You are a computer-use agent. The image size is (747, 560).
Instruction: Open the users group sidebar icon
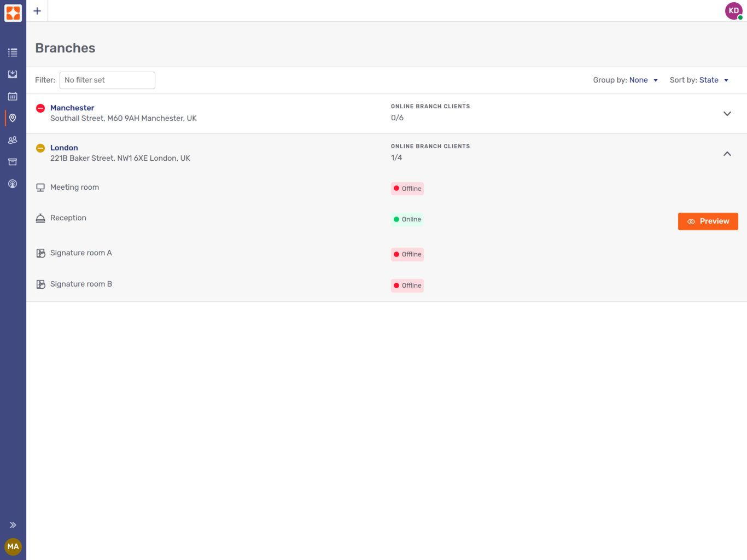[13, 140]
